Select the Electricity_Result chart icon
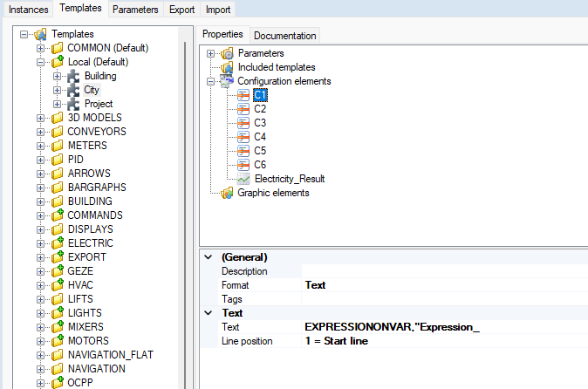The width and height of the screenshot is (588, 389). tap(243, 179)
